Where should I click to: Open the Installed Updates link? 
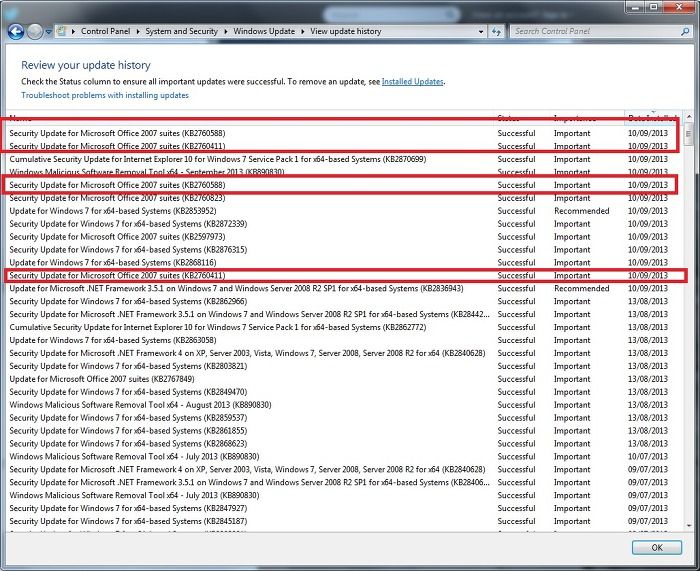point(412,82)
